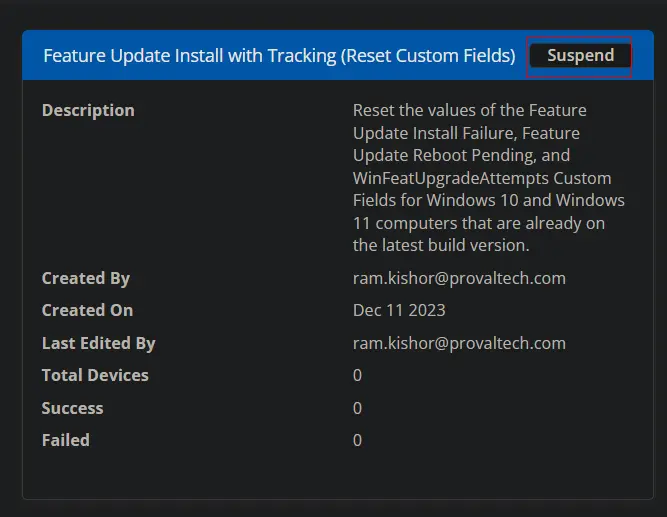The image size is (667, 517).
Task: Open the Last Edited By email address
Action: click(x=459, y=343)
